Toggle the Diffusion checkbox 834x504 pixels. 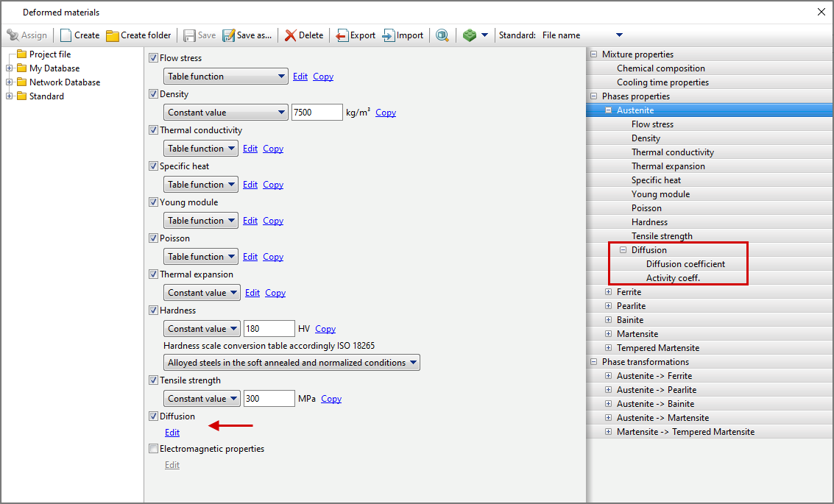[x=154, y=416]
